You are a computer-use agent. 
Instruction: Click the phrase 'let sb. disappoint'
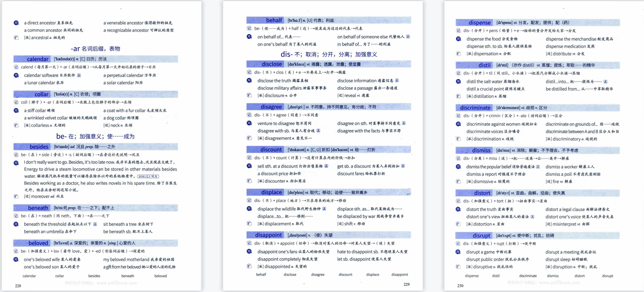pos(354,259)
